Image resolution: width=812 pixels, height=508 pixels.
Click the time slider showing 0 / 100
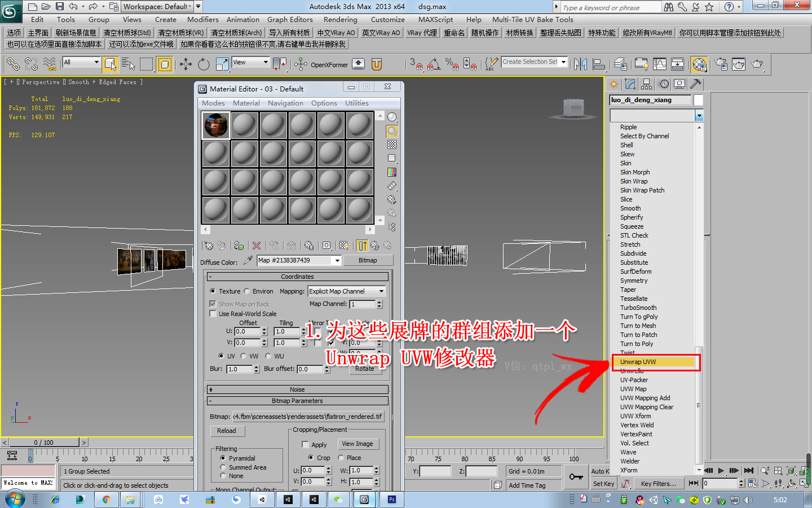click(x=44, y=443)
